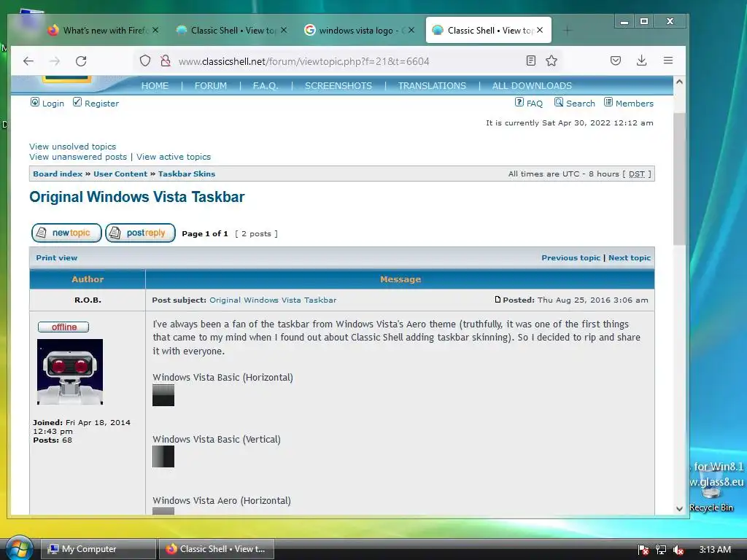Open Save to Pocket button
Image resolution: width=747 pixels, height=560 pixels.
tap(616, 61)
